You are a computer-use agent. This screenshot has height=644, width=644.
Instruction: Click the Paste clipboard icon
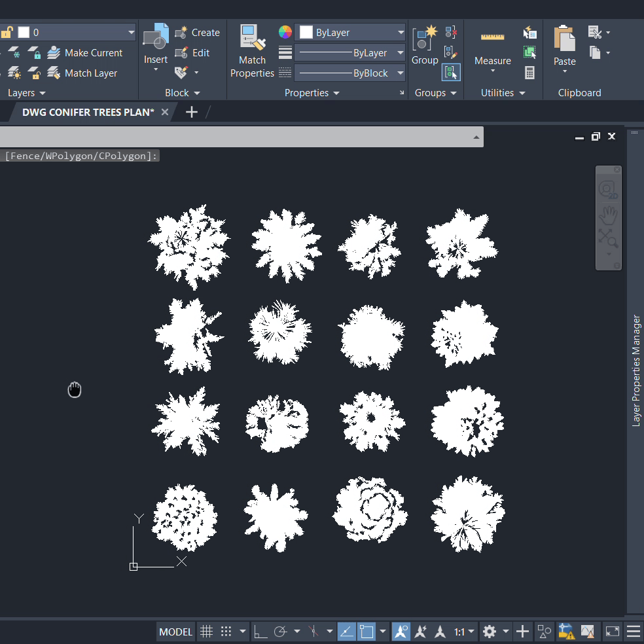click(564, 39)
